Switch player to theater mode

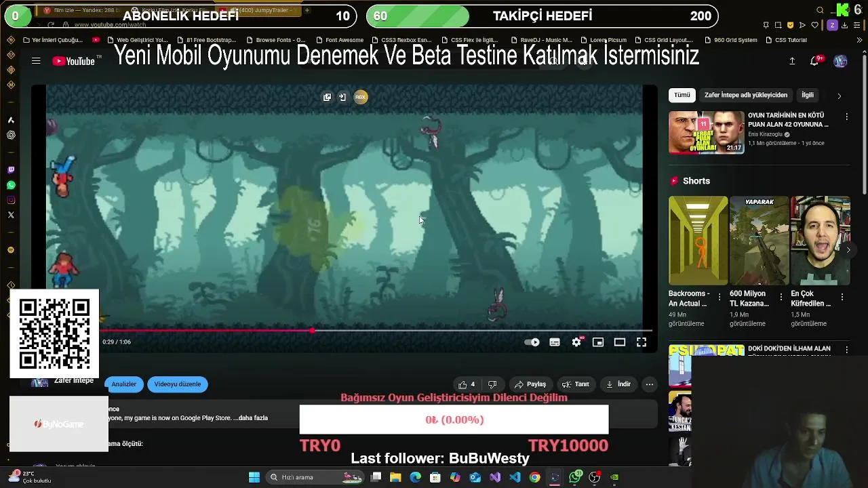click(x=620, y=342)
